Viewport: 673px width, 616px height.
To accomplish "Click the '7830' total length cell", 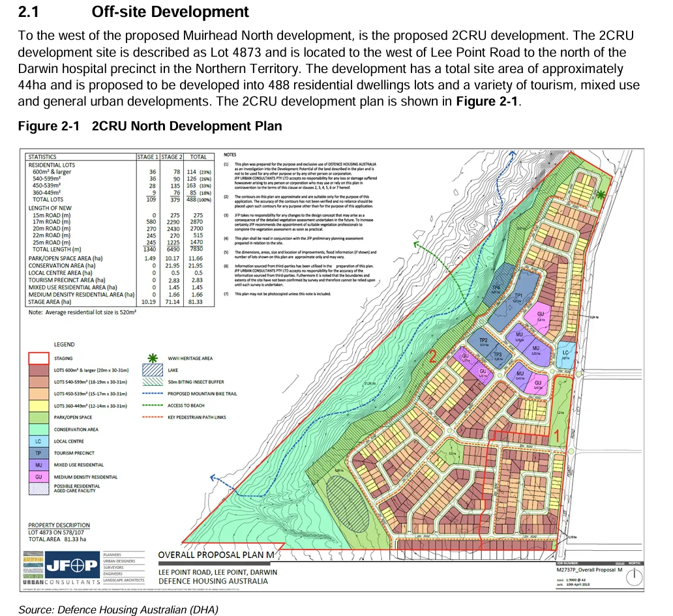I will (196, 249).
